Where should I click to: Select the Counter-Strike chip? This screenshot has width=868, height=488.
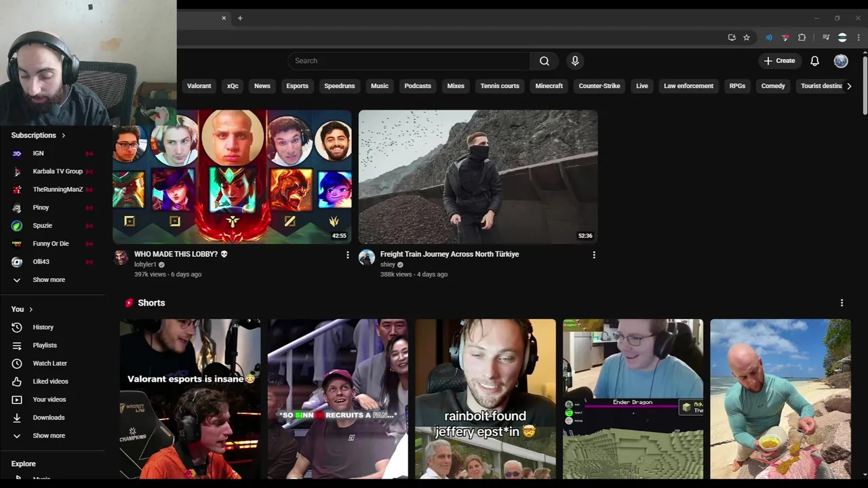(599, 86)
